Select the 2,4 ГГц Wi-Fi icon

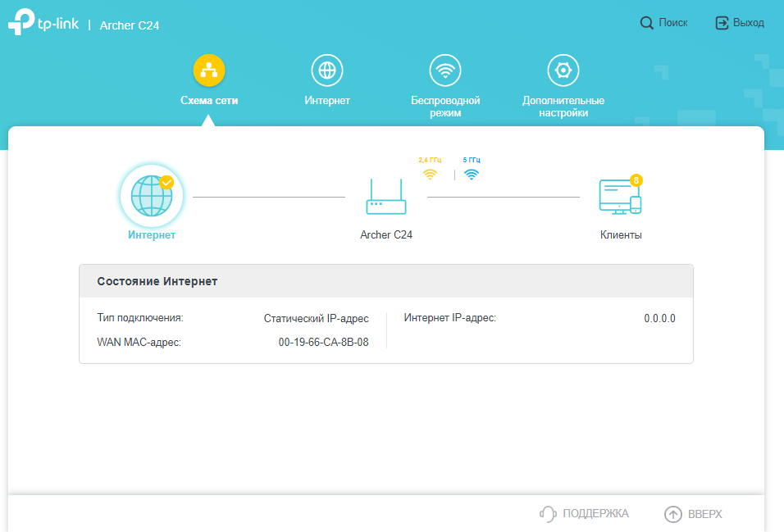click(x=431, y=174)
